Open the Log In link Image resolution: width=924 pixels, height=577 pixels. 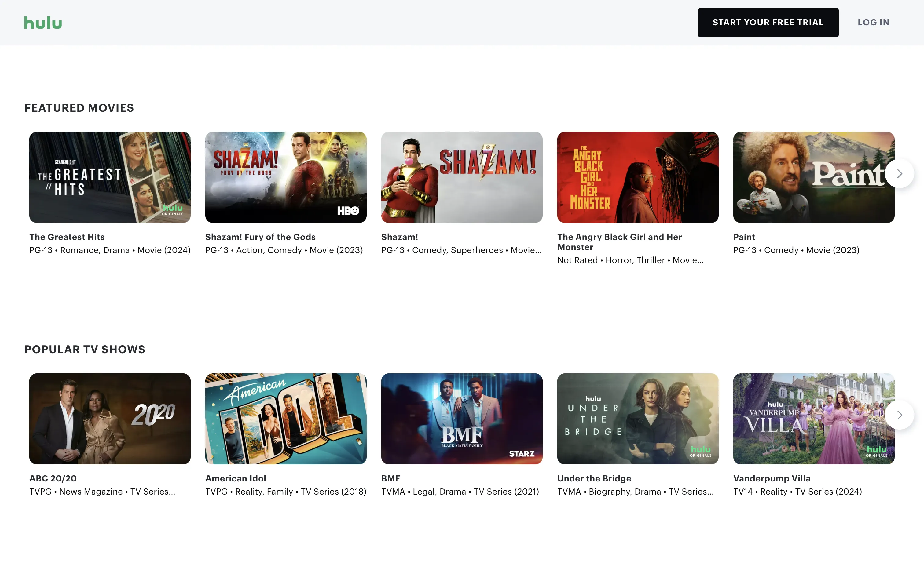pyautogui.click(x=873, y=23)
